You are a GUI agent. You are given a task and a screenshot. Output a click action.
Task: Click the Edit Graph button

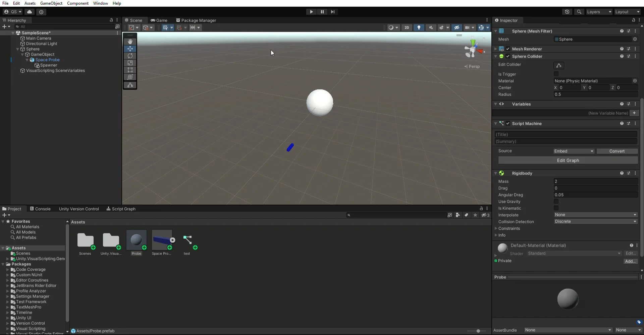(568, 160)
